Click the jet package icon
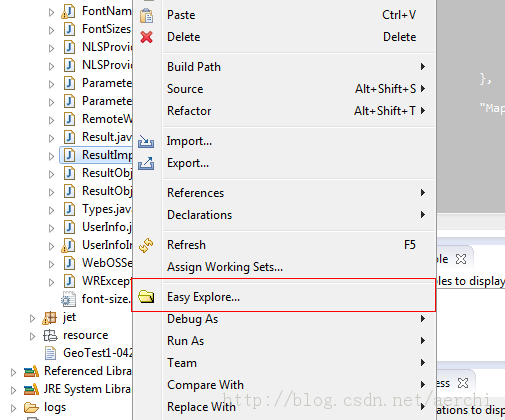 pos(49,317)
